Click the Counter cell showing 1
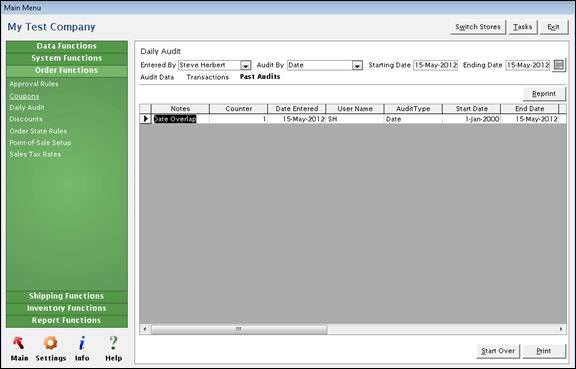 point(239,119)
